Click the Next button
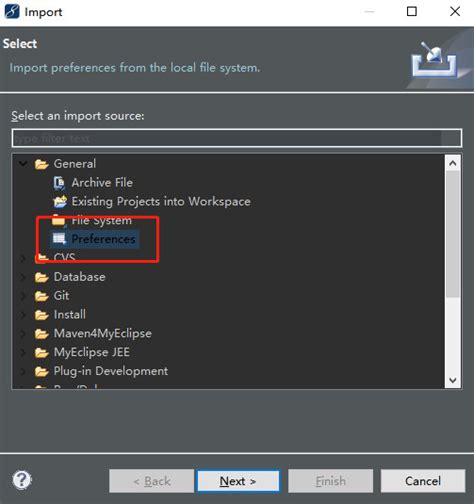Screen dimensions: 474x504 238,481
